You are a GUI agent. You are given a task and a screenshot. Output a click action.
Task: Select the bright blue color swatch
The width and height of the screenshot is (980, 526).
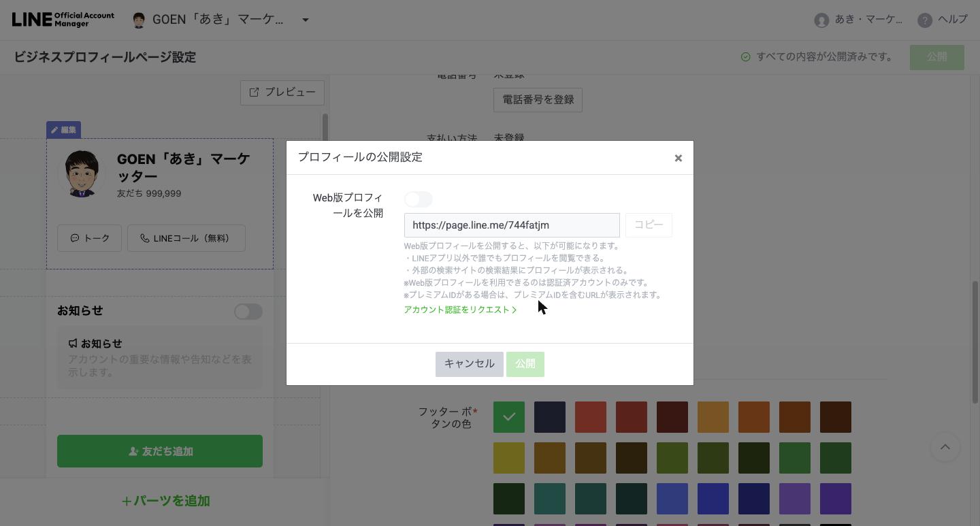[x=713, y=499]
